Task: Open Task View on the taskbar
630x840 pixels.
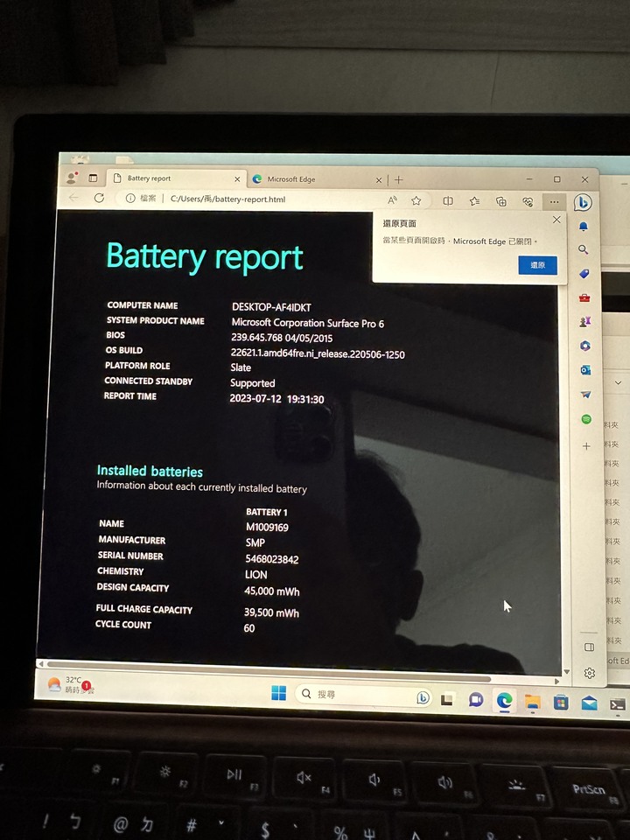Action: pos(447,699)
